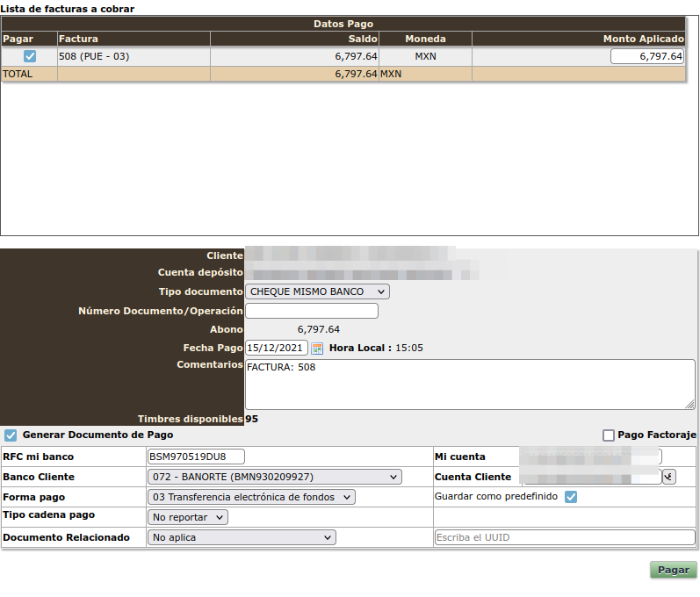Uncheck the Pagar checkbox for invoice 508
The image size is (700, 597).
(30, 56)
